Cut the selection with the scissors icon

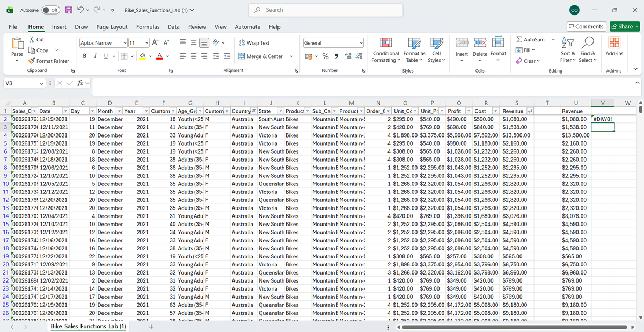(32, 40)
